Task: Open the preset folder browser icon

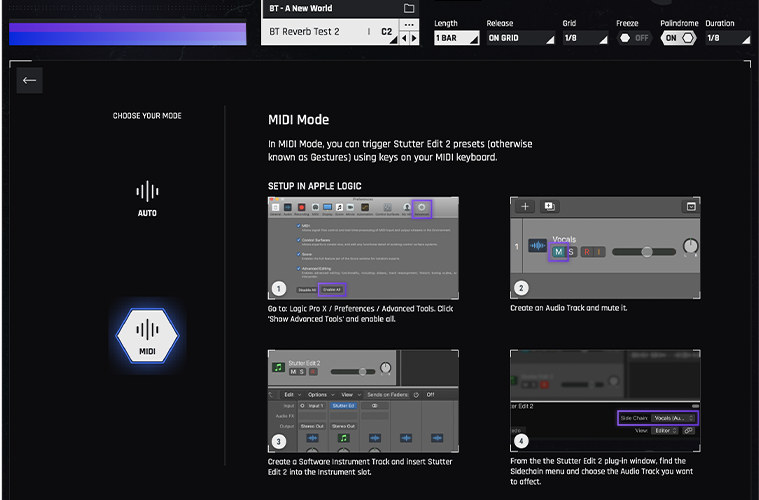Action: pyautogui.click(x=409, y=8)
